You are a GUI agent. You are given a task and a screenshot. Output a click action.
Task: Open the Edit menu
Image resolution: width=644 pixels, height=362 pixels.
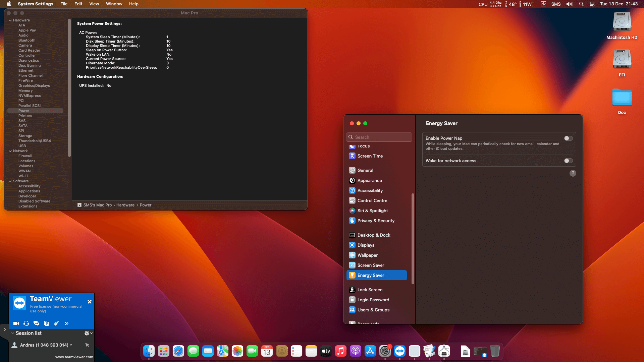[78, 4]
